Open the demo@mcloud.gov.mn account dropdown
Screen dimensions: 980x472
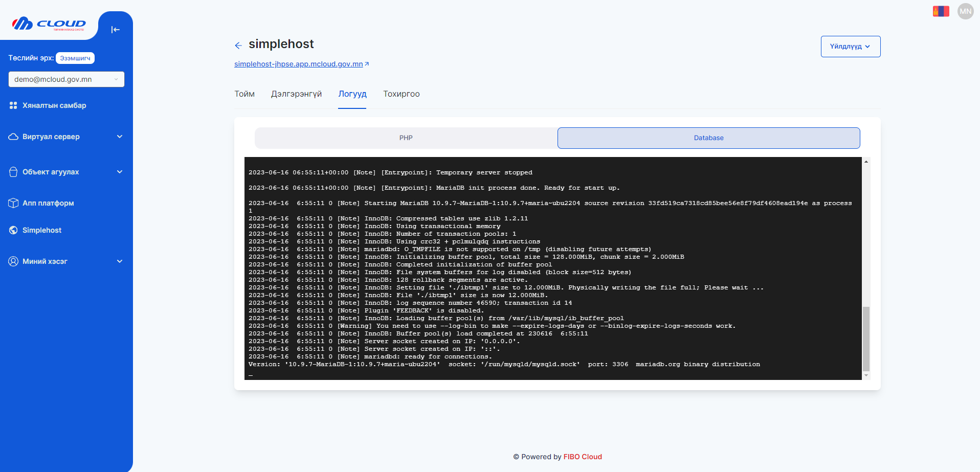pyautogui.click(x=66, y=79)
